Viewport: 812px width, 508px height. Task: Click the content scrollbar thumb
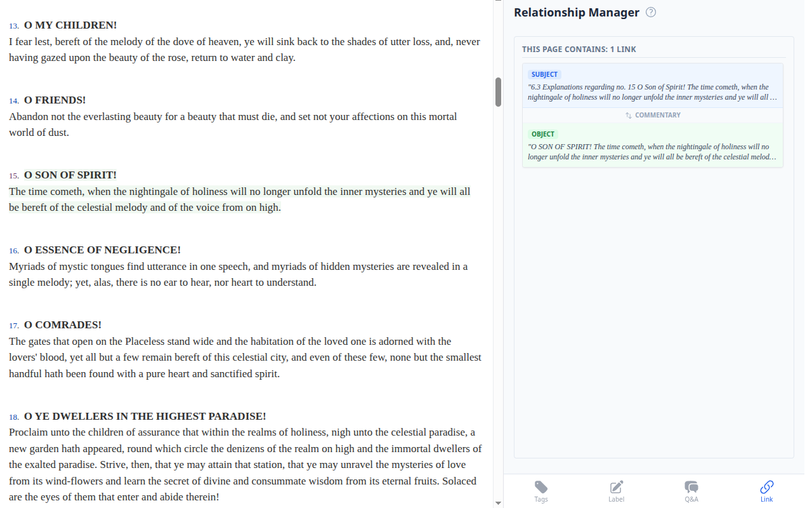tap(498, 92)
